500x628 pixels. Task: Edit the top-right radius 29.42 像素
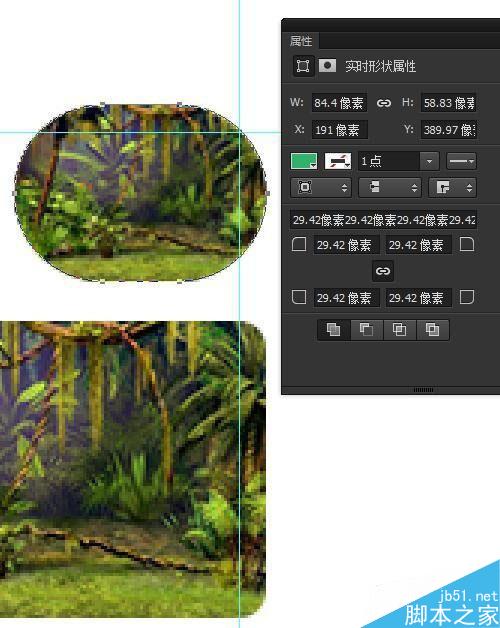coord(418,245)
